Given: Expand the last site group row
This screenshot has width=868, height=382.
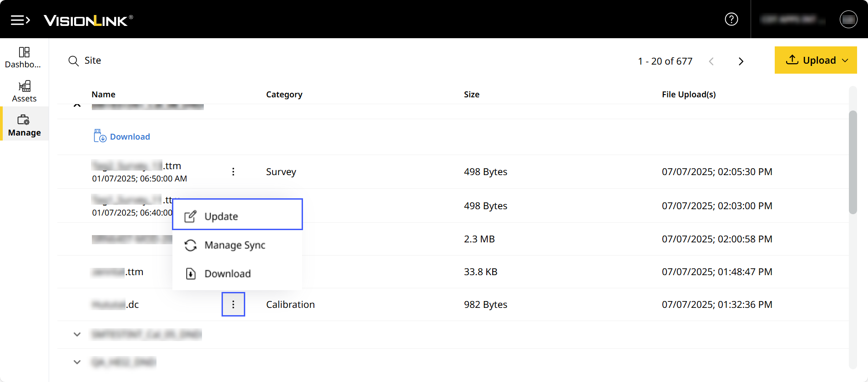Looking at the screenshot, I should (77, 362).
